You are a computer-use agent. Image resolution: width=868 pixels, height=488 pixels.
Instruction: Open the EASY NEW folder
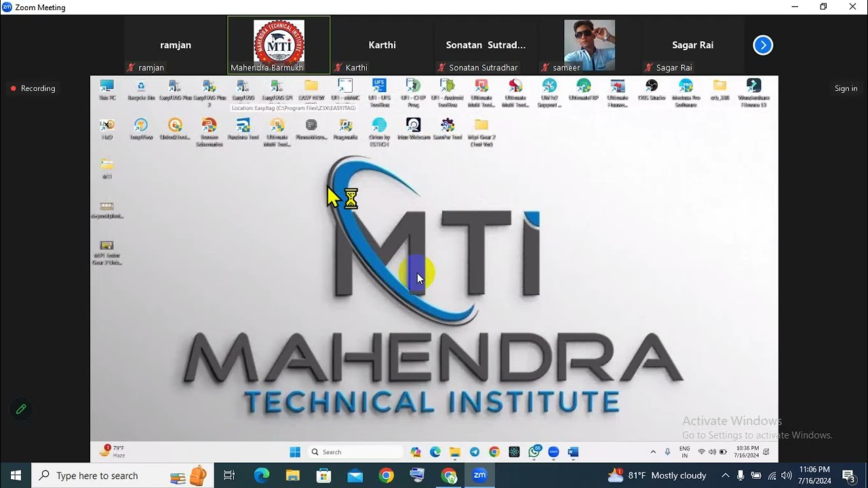tap(311, 90)
